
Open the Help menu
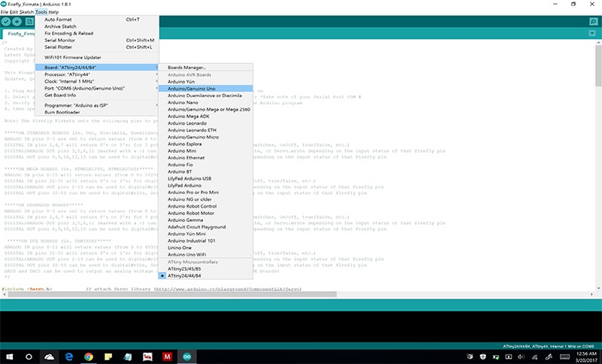point(53,12)
